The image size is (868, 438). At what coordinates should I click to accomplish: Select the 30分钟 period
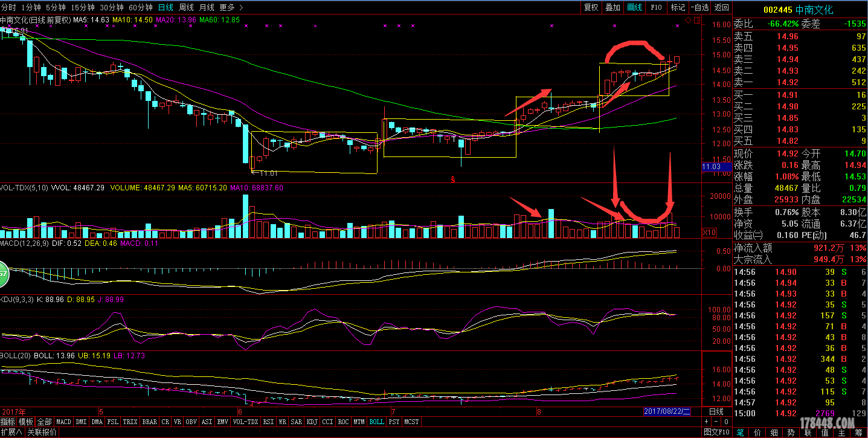click(x=111, y=7)
